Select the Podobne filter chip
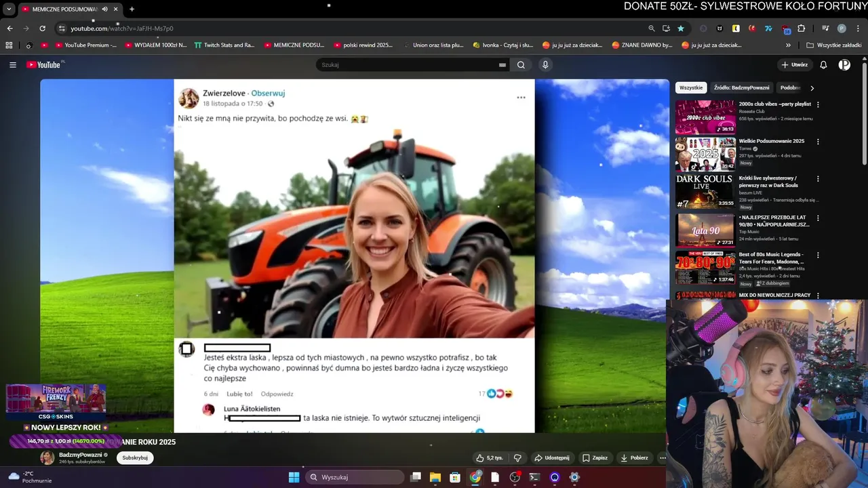The image size is (868, 488). 790,87
